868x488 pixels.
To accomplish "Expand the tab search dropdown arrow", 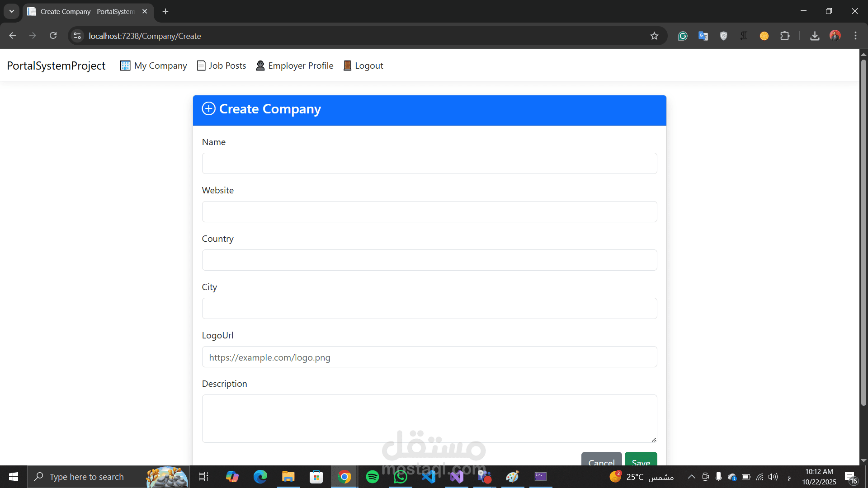I will (12, 11).
